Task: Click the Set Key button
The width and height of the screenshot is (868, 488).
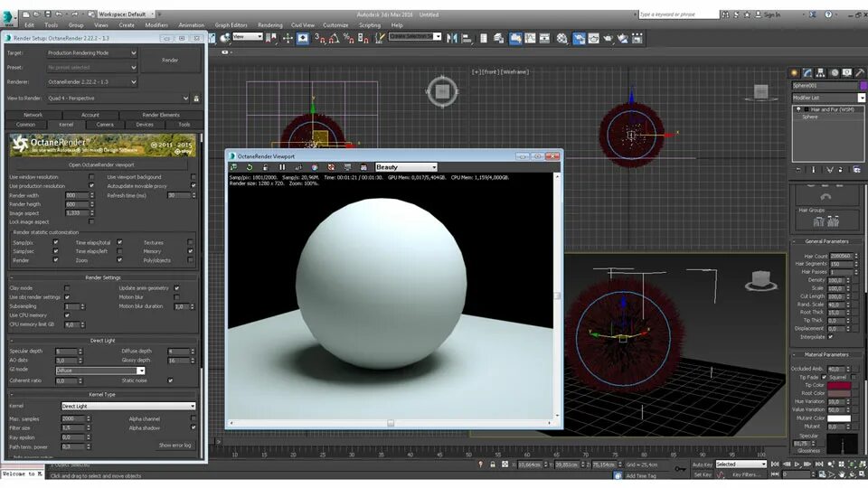Action: [702, 474]
